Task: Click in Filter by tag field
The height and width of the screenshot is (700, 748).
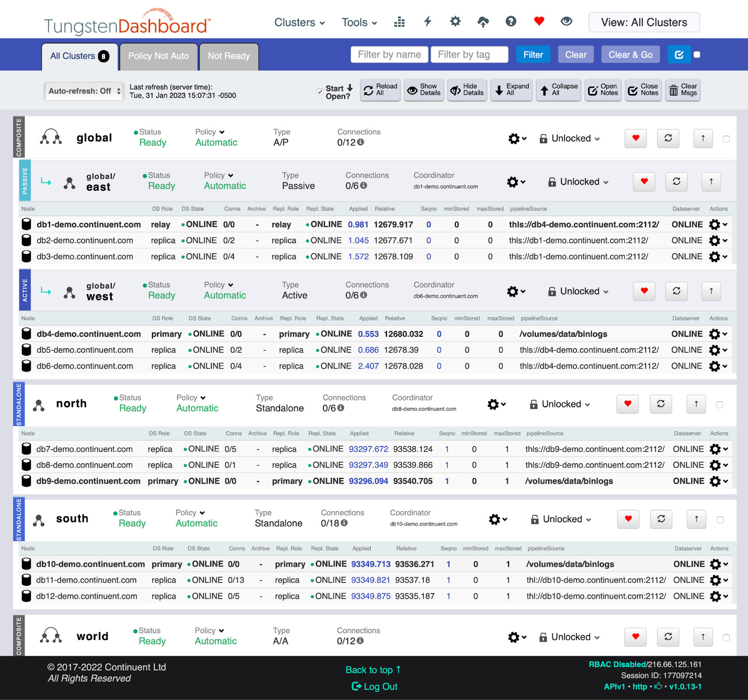Action: click(x=469, y=55)
